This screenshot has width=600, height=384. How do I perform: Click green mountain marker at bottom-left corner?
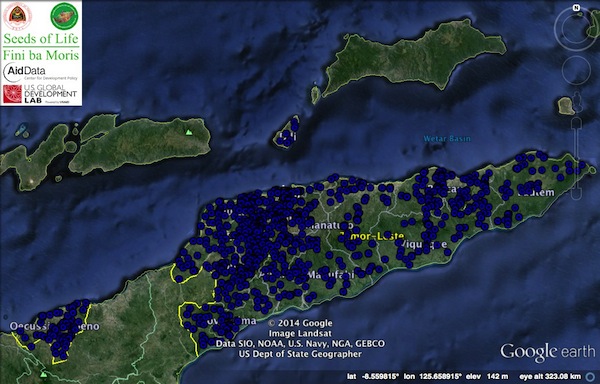click(44, 374)
